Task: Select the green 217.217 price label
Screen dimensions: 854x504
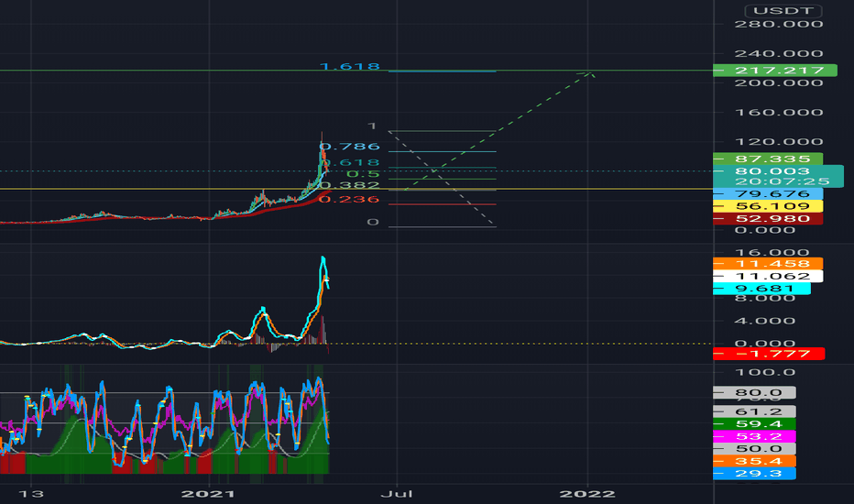Action: (775, 70)
